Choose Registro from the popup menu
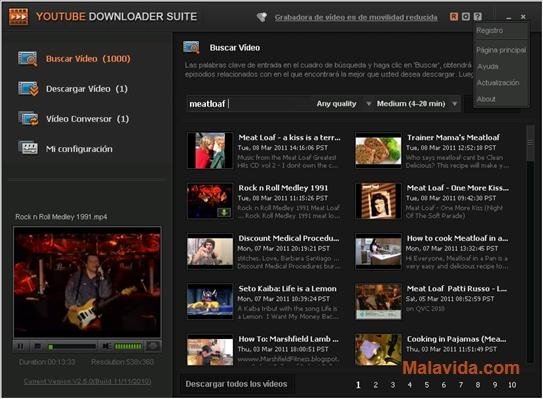 point(490,30)
